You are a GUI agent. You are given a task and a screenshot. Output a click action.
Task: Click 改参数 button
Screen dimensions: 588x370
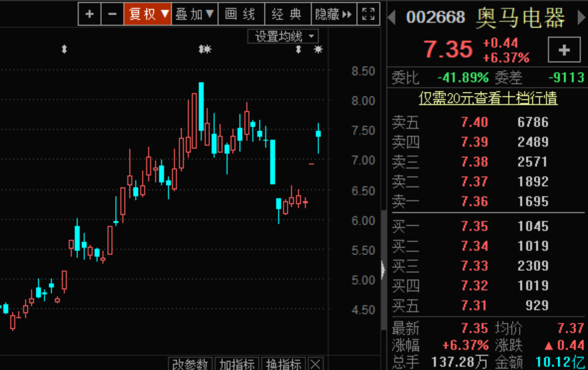pyautogui.click(x=190, y=363)
